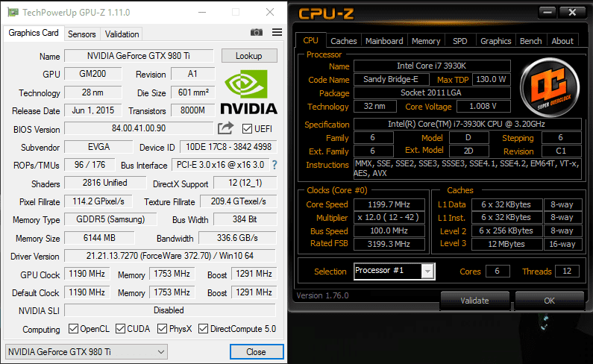The height and width of the screenshot is (364, 593).
Task: Click the Level 3 cache value 12 MBytes
Action: click(506, 244)
